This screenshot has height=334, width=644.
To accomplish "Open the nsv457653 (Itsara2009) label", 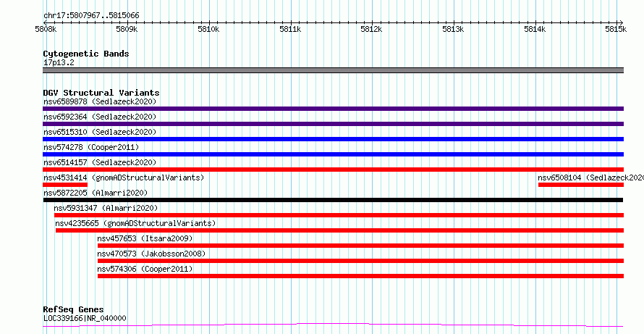I will pos(145,238).
